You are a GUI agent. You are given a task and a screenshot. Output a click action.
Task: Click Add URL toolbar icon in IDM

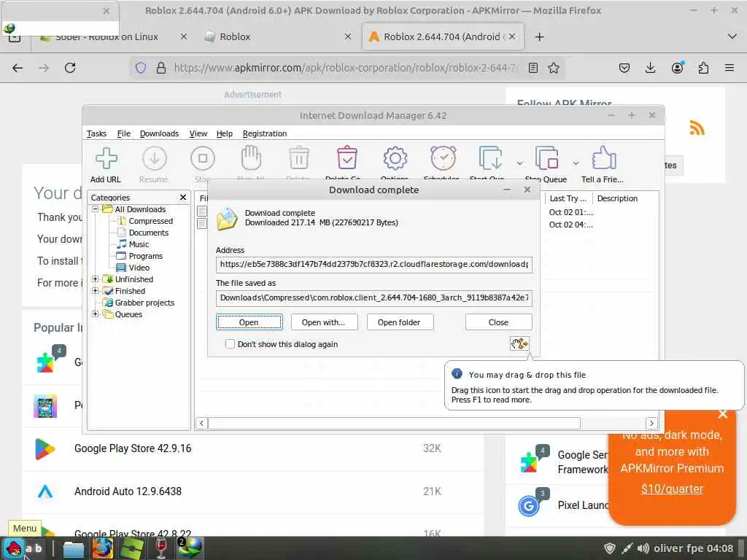pyautogui.click(x=106, y=164)
